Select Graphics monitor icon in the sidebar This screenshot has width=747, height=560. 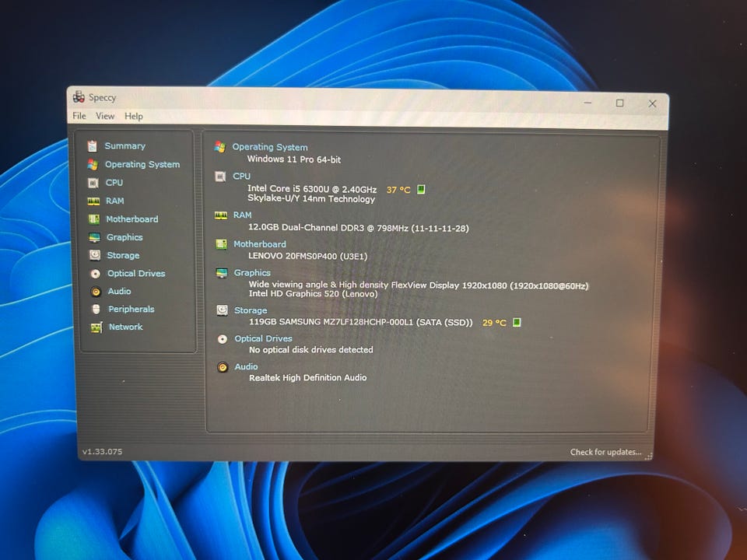pyautogui.click(x=94, y=237)
